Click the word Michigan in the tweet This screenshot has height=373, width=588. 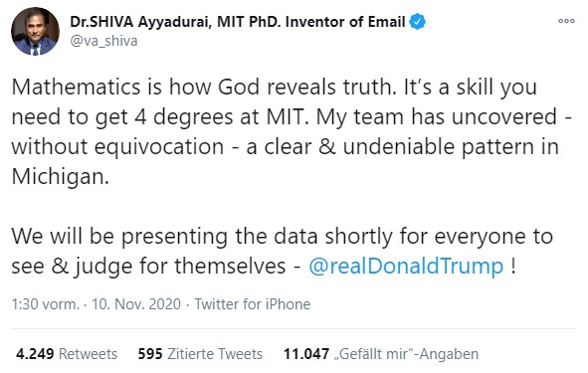(x=60, y=176)
